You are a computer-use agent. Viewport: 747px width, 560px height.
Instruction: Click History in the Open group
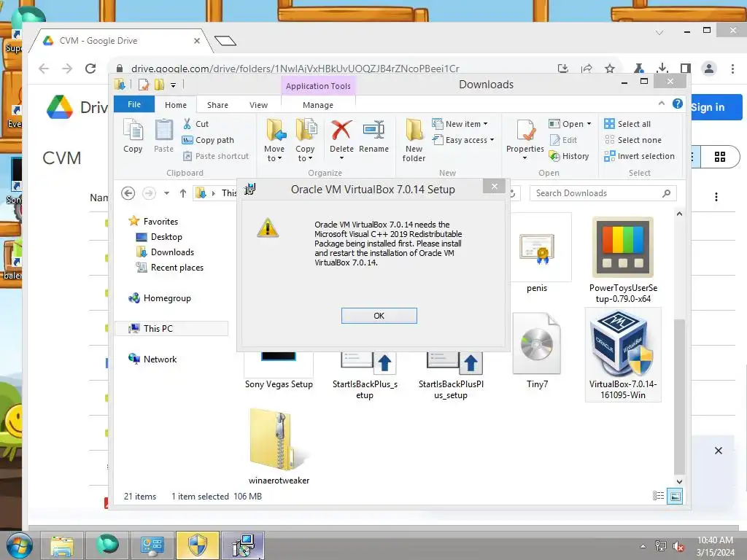(569, 156)
